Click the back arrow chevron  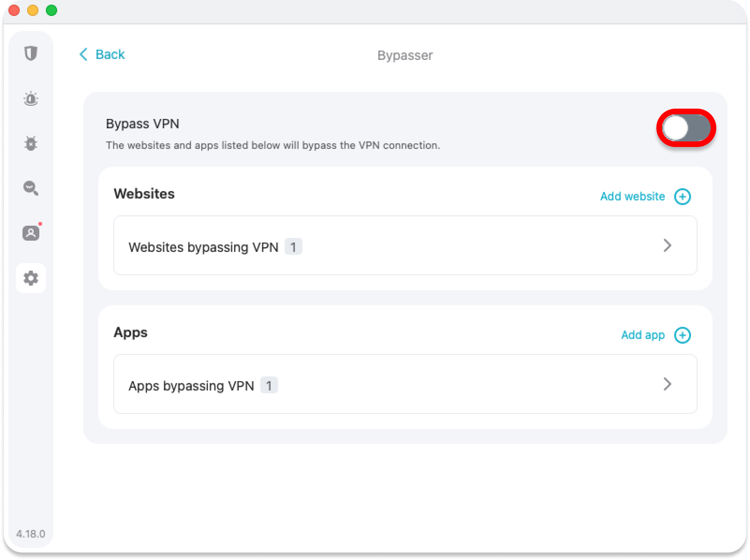pos(83,55)
